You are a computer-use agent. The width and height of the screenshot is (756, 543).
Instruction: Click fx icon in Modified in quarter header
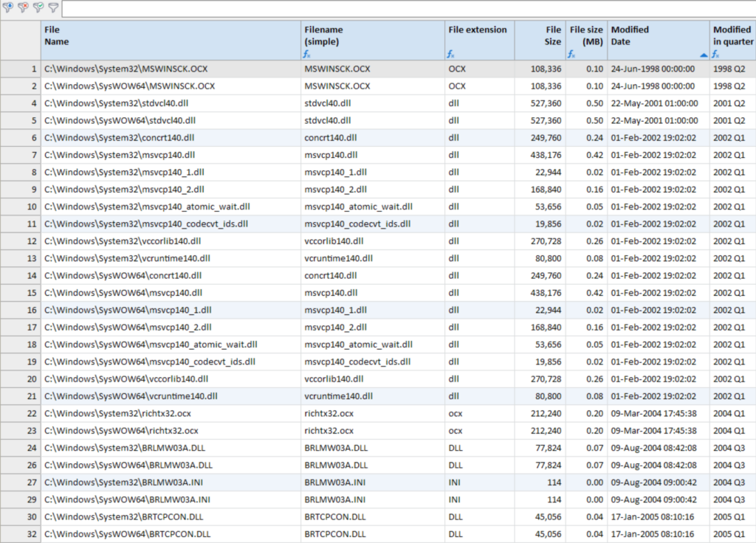point(716,54)
